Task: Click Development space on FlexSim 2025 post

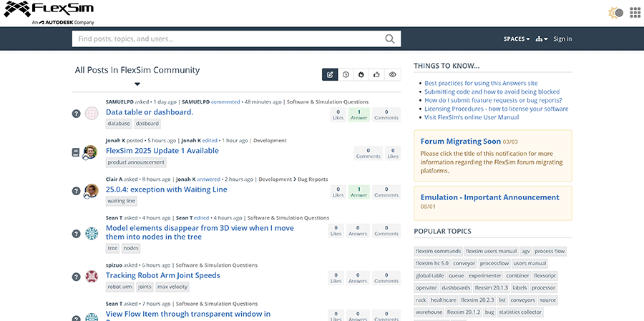Action: pos(270,141)
